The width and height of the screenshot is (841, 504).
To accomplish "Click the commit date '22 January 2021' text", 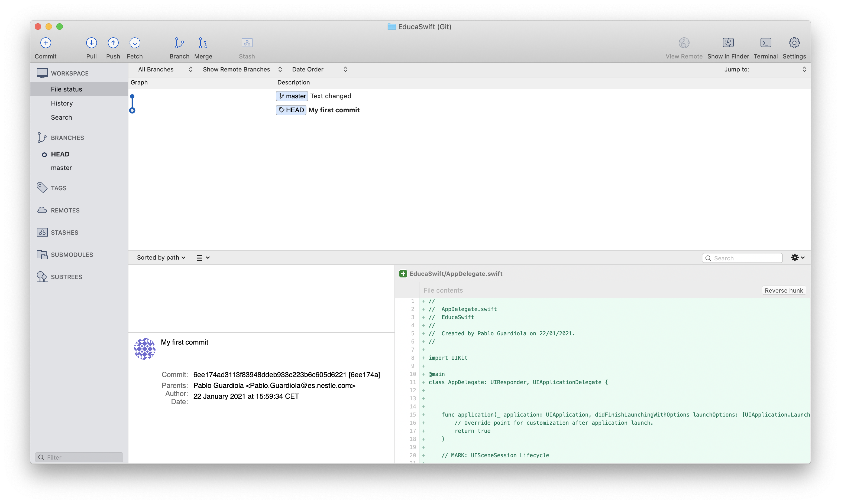I will coord(246,396).
